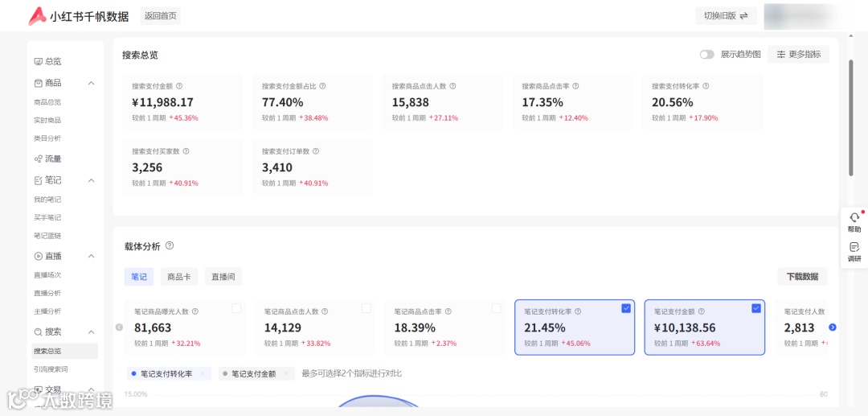This screenshot has width=868, height=416.
Task: Go to 主播分析 page
Action: click(47, 311)
